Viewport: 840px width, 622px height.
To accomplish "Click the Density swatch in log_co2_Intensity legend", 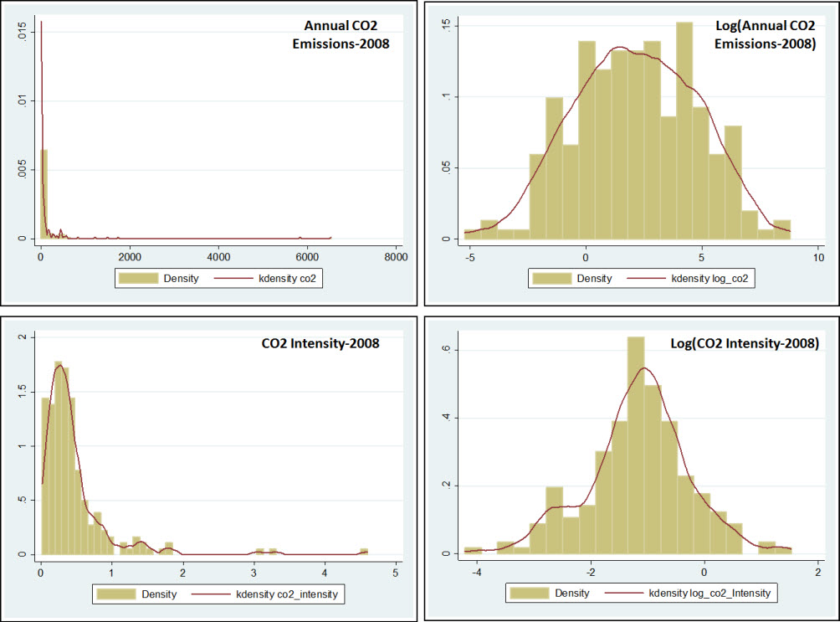I will tap(530, 593).
